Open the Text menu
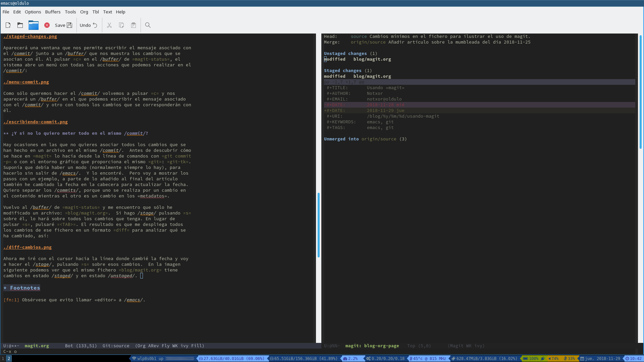The image size is (644, 362). click(x=108, y=12)
